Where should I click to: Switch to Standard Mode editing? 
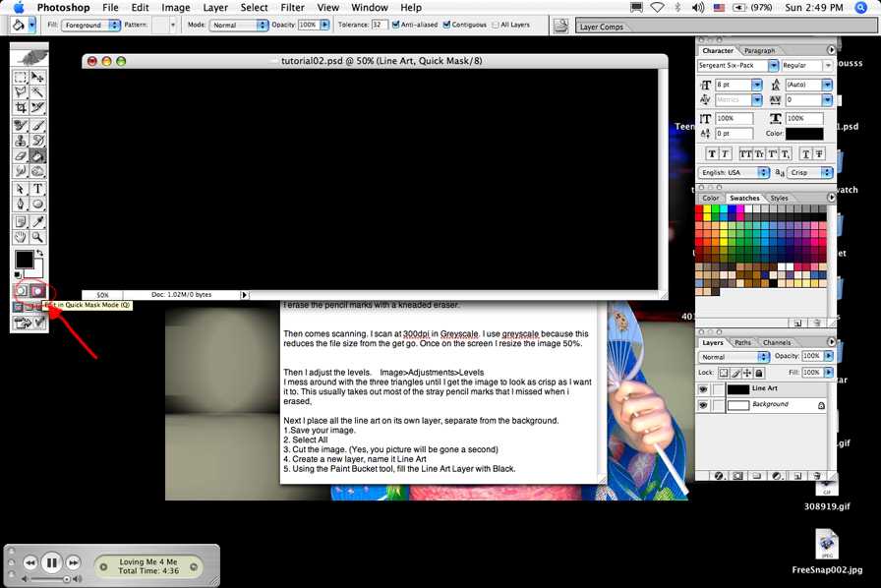pos(21,291)
